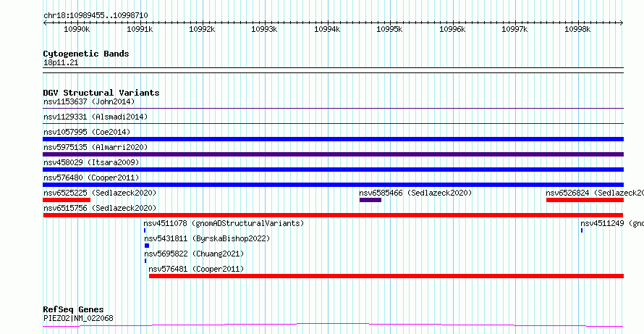Click the blue bar under nsv576480
This screenshot has width=644, height=334.
pyautogui.click(x=333, y=185)
